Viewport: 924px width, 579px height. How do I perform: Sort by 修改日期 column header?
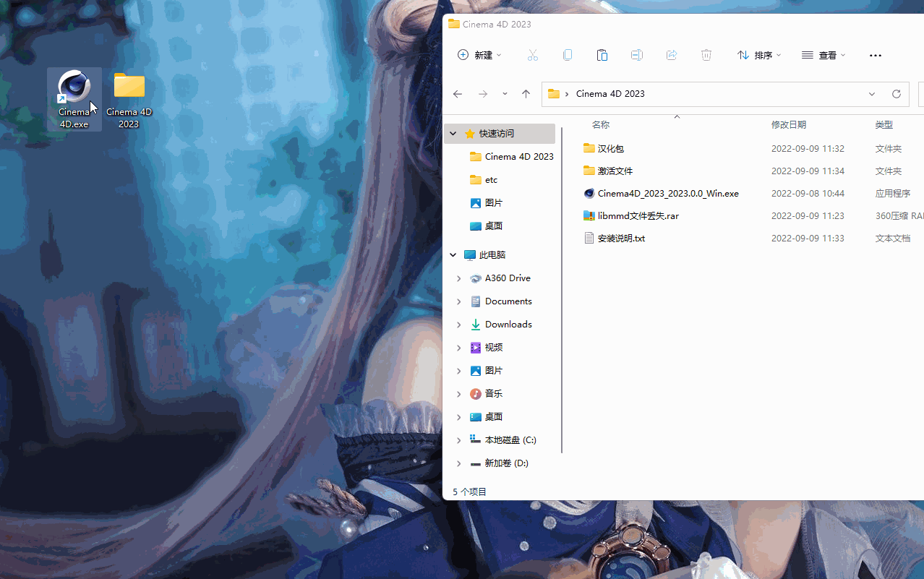click(x=789, y=125)
